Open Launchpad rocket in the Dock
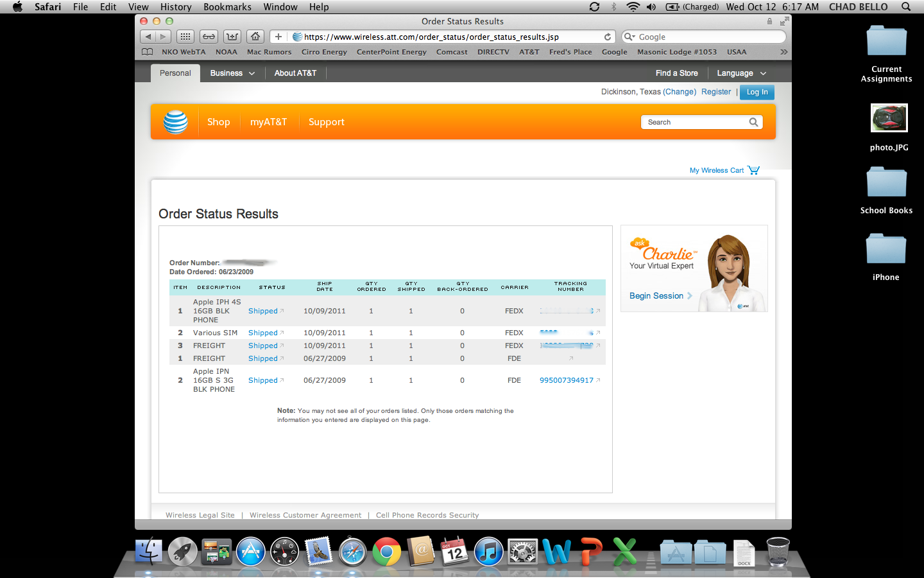924x578 pixels. [x=183, y=552]
